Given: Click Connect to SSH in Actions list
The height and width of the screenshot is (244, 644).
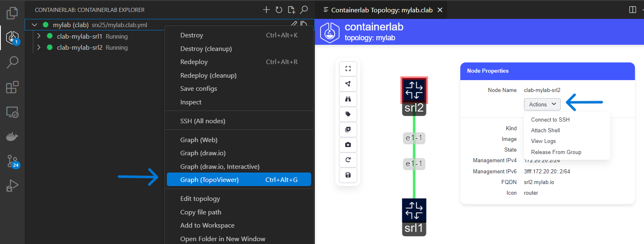Looking at the screenshot, I should [x=550, y=120].
